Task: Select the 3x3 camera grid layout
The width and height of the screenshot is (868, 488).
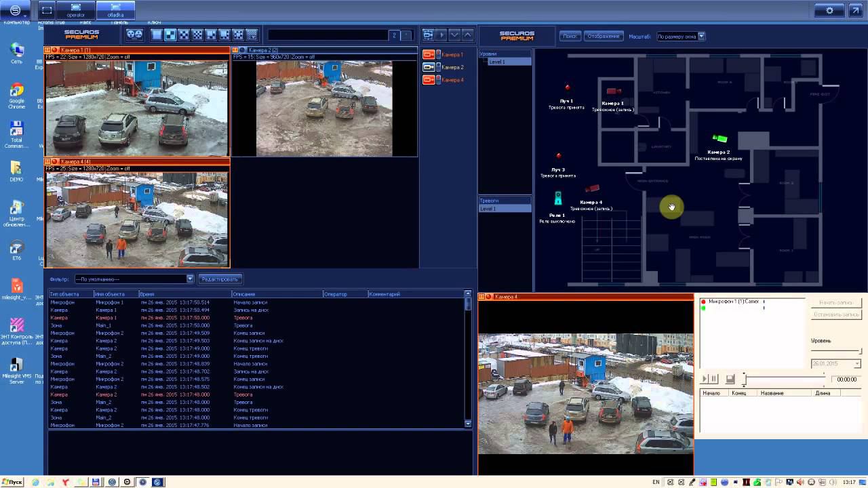Action: point(184,35)
